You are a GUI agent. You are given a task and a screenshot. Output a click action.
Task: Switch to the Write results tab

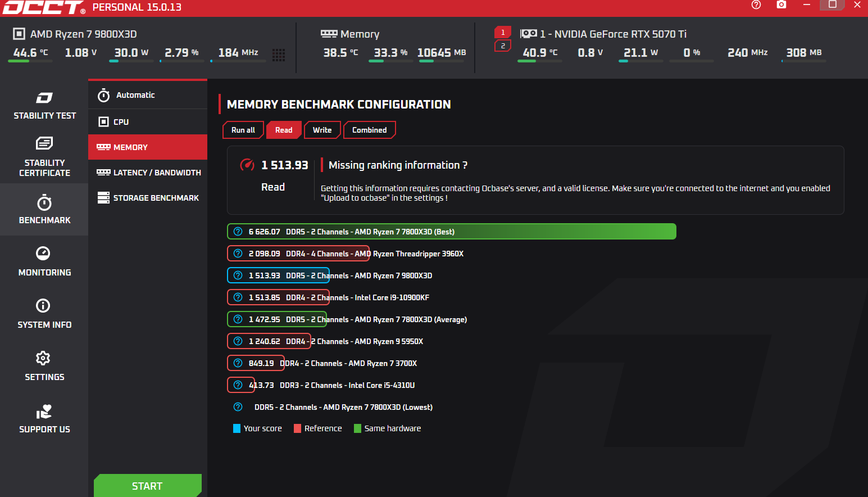click(x=322, y=130)
